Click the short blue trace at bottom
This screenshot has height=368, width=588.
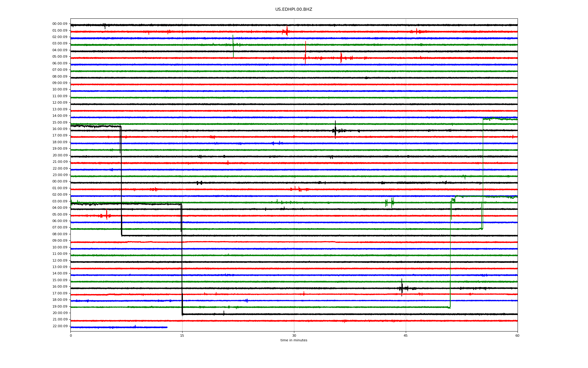119,327
